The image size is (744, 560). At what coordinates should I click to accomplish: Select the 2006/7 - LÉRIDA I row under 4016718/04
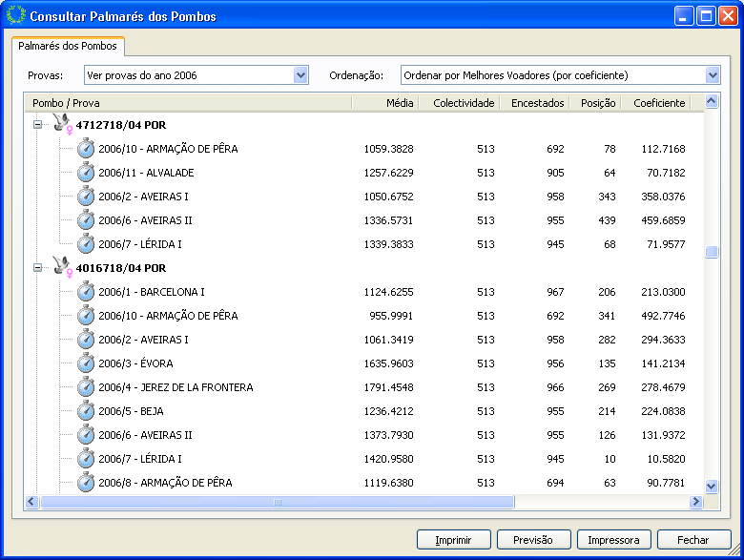[x=140, y=459]
